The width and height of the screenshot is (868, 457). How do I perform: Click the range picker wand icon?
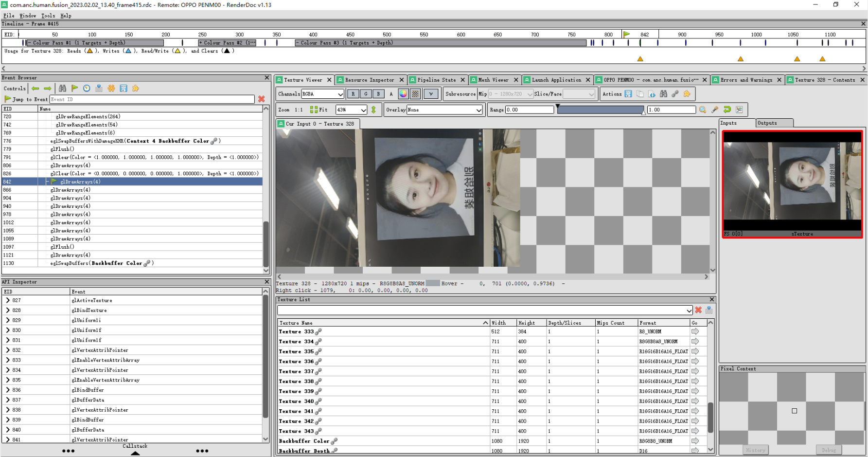point(715,110)
